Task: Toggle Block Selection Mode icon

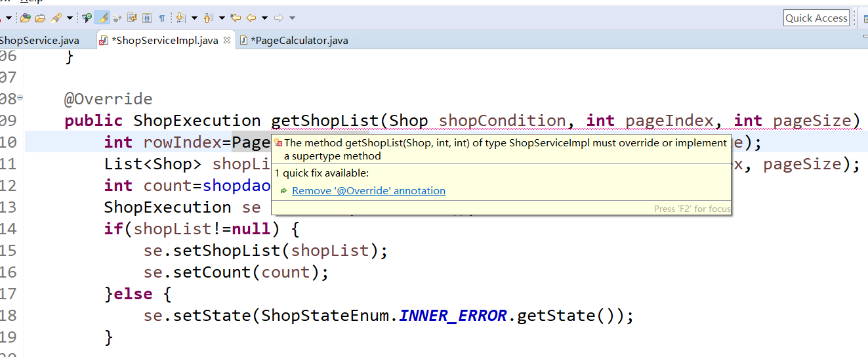Action: point(147,18)
